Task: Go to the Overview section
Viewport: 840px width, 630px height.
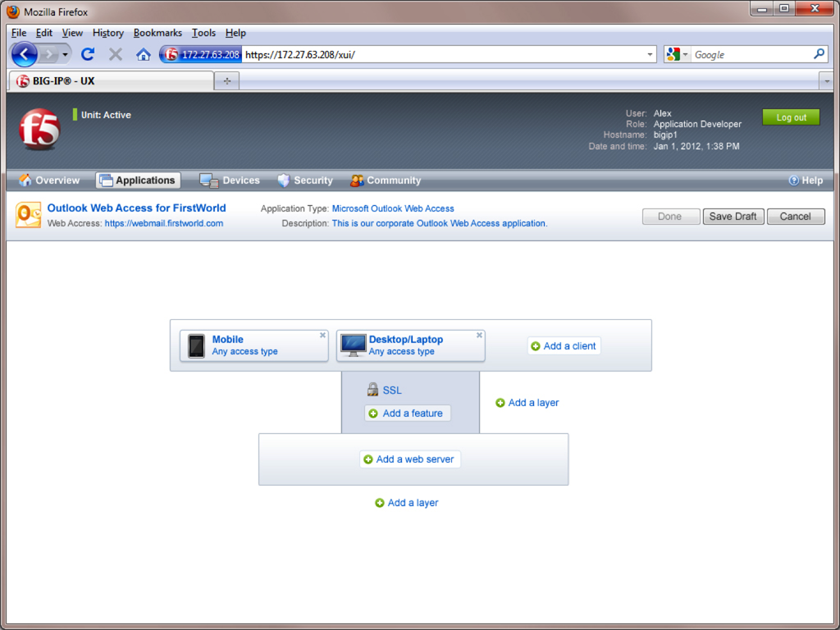Action: [49, 180]
